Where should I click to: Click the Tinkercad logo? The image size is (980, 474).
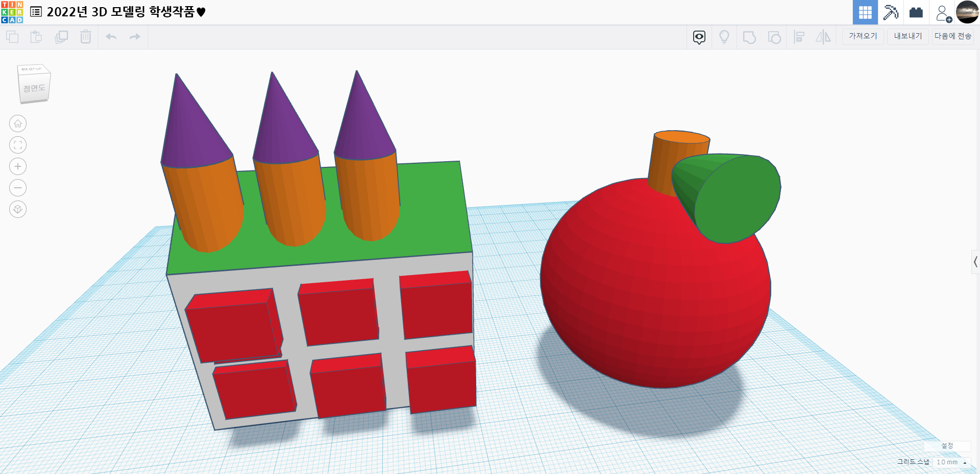tap(12, 12)
